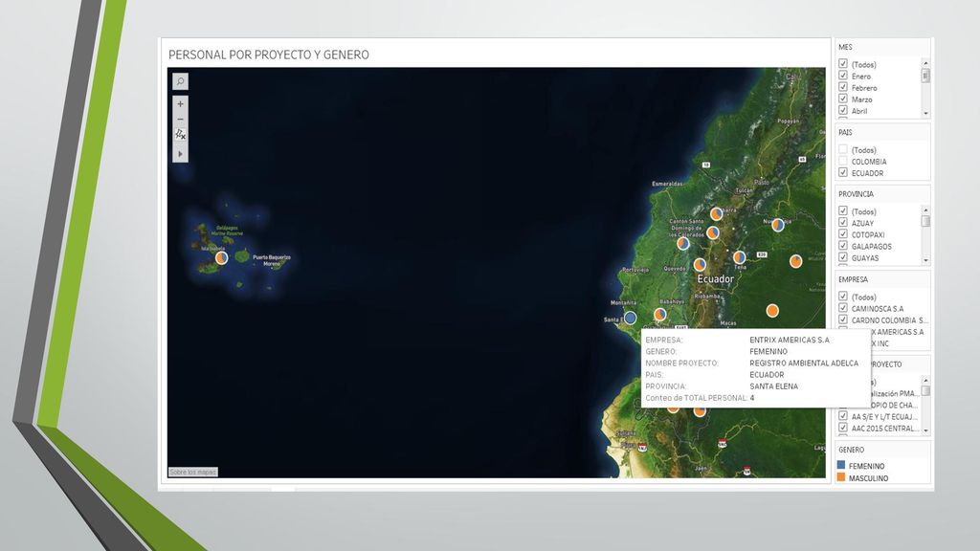Click the reset map pin icon
Viewport: 980px width, 551px height.
180,134
